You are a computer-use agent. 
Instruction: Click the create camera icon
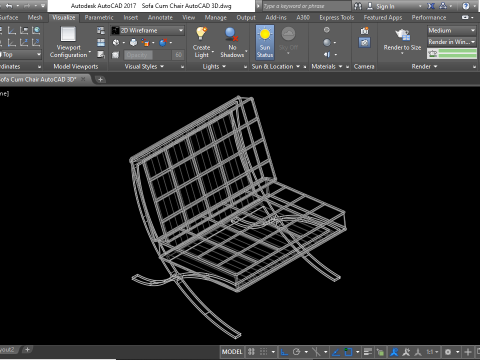[364, 31]
